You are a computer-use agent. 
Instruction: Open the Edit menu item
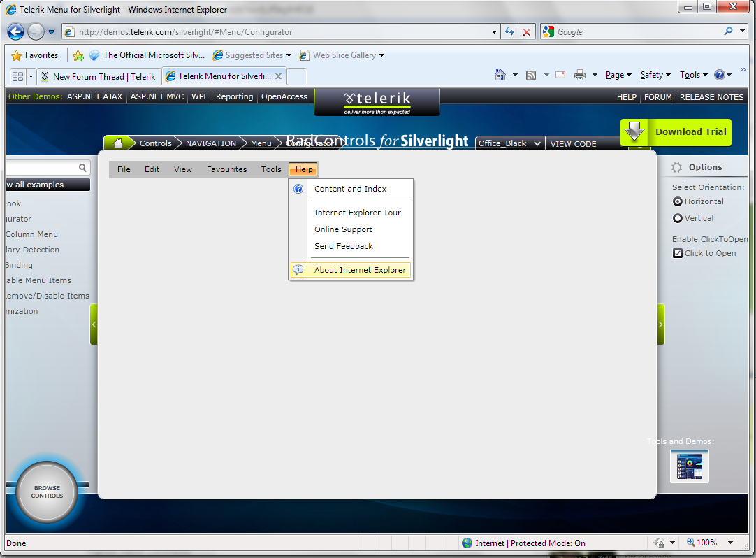[152, 169]
